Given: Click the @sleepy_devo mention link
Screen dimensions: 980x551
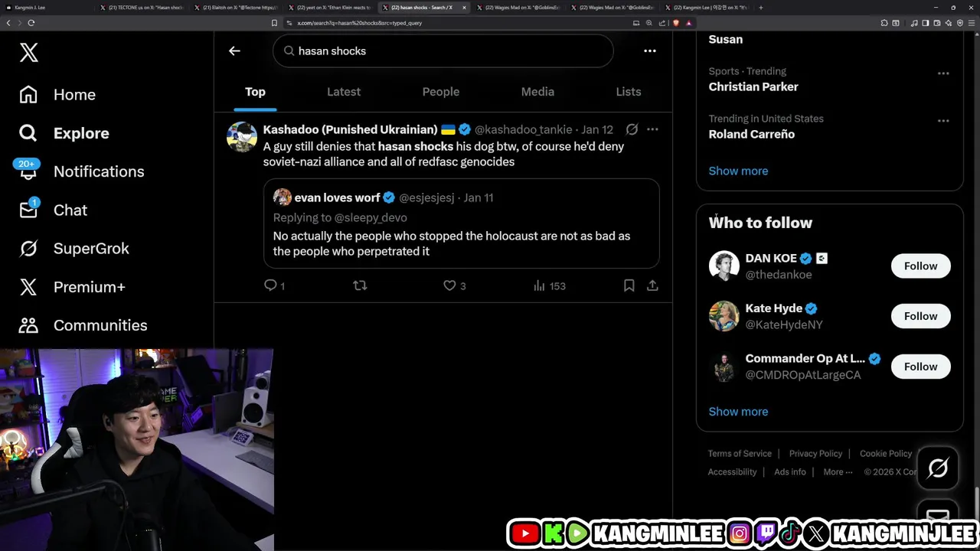Looking at the screenshot, I should click(x=371, y=217).
